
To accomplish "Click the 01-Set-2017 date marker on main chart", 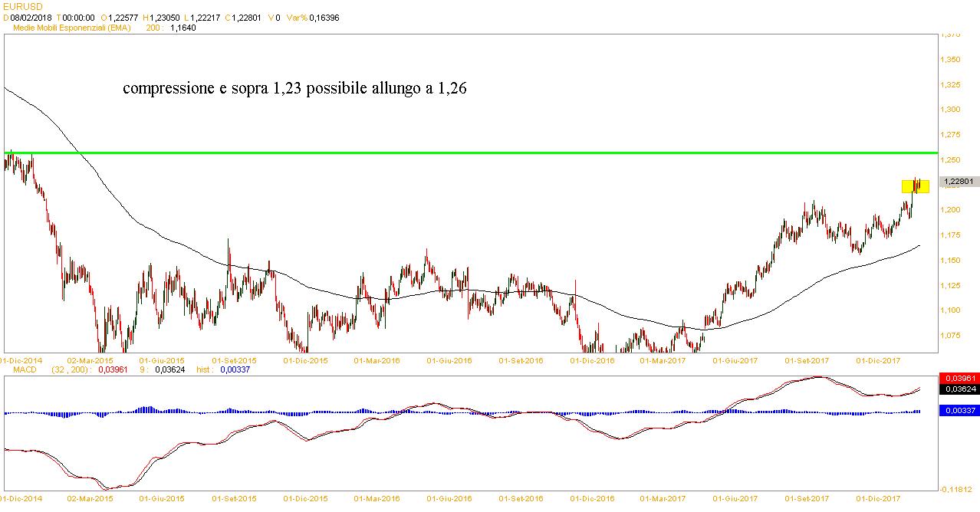I will [807, 359].
